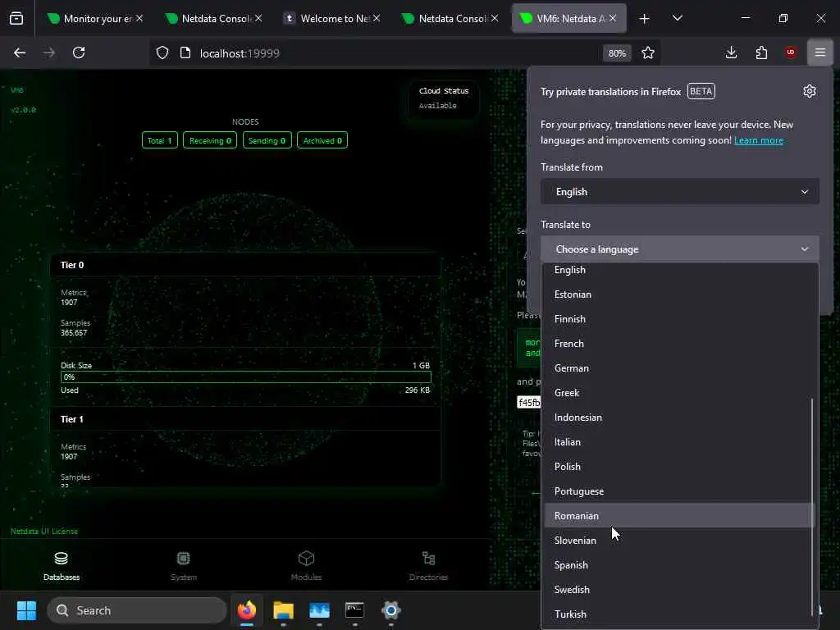Switch to the first 'Netdata Consol' tab
This screenshot has height=630, width=840.
(x=214, y=18)
